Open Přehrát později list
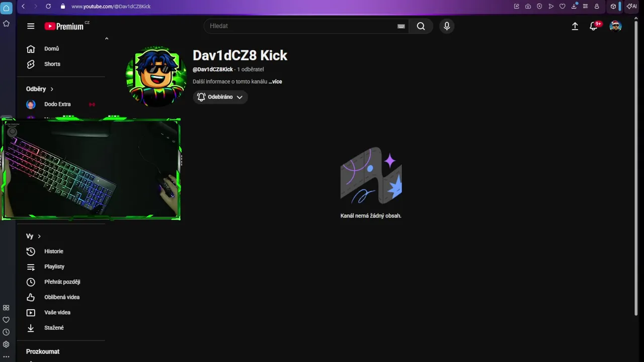The width and height of the screenshot is (644, 362). 62,282
